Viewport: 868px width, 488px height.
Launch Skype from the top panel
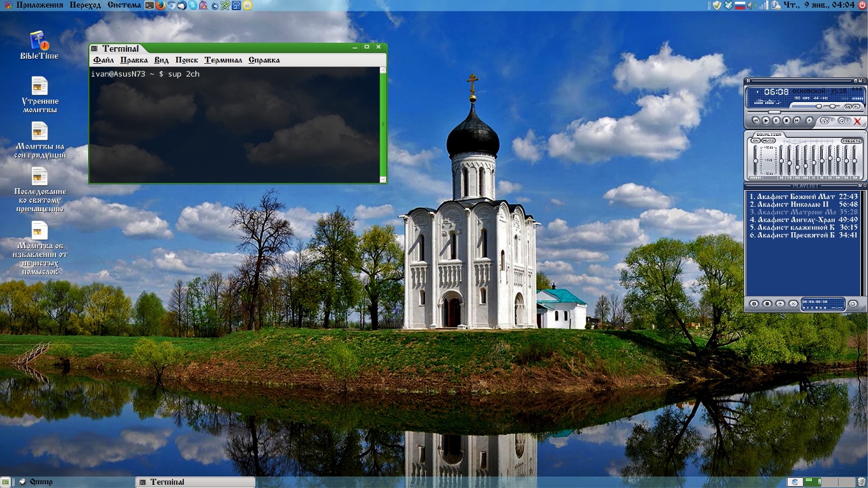(193, 5)
